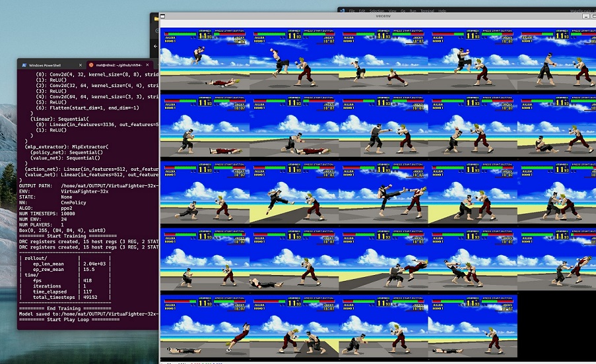Click the back arrow in the window behind vecenv
596x364 pixels.
[x=156, y=46]
